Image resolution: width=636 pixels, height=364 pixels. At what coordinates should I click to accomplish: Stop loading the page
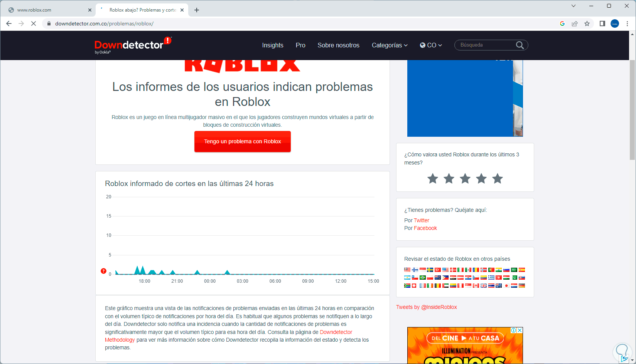(x=34, y=23)
